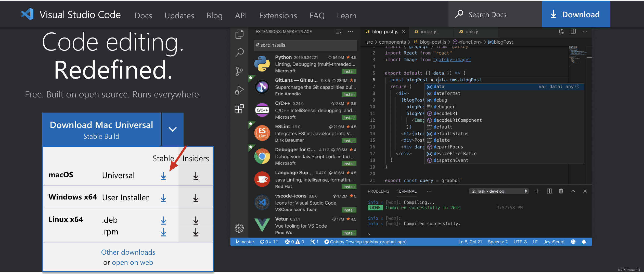Open the Learn nav item
This screenshot has height=274, width=644.
[346, 16]
